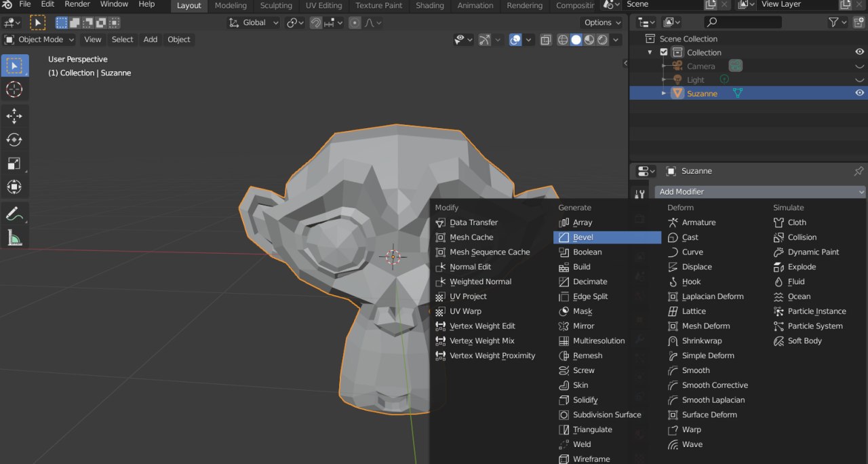Choose the Move tool in left toolbar
Viewport: 868px width, 464px height.
[15, 116]
